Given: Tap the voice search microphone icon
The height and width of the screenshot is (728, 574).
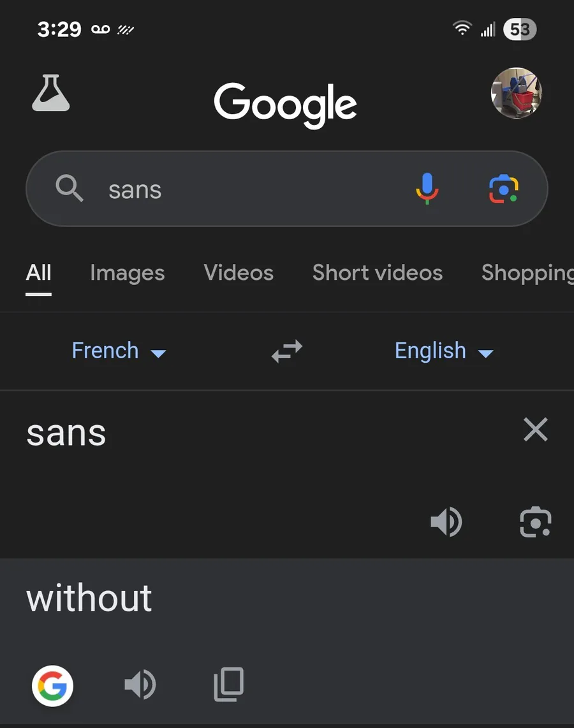Looking at the screenshot, I should pos(427,189).
